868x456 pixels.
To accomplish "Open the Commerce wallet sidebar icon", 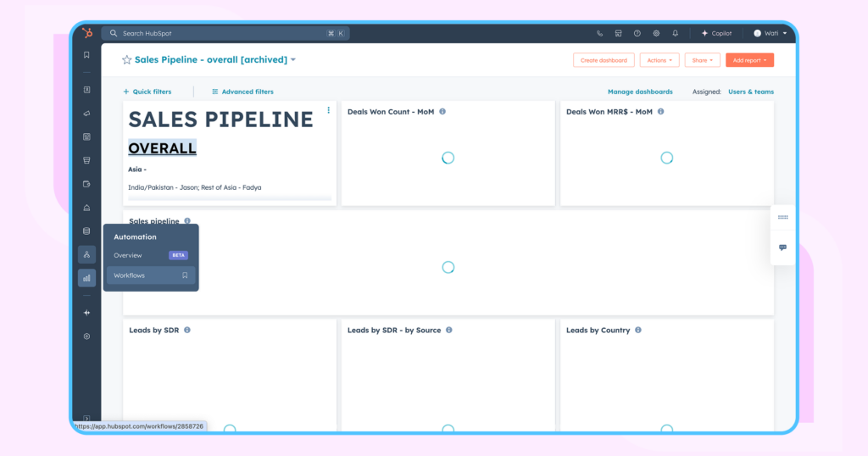I will [87, 184].
